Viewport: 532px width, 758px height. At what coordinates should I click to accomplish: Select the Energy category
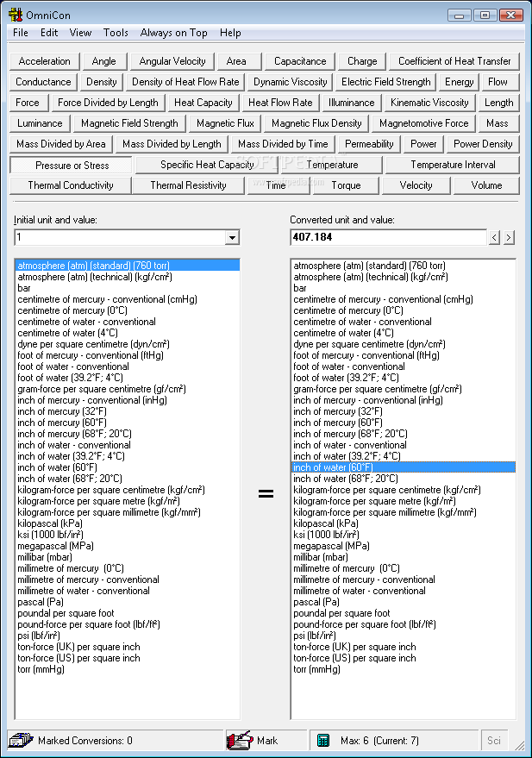[x=459, y=82]
